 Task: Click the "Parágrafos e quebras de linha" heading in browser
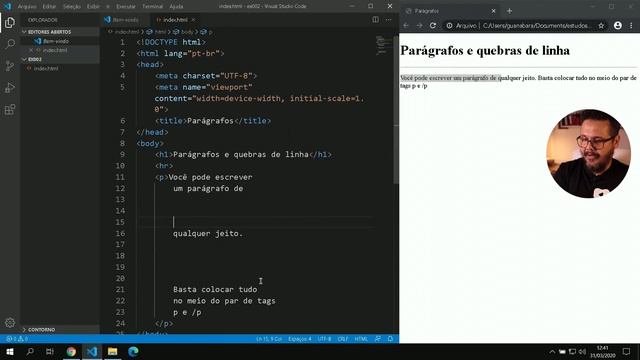pos(485,50)
